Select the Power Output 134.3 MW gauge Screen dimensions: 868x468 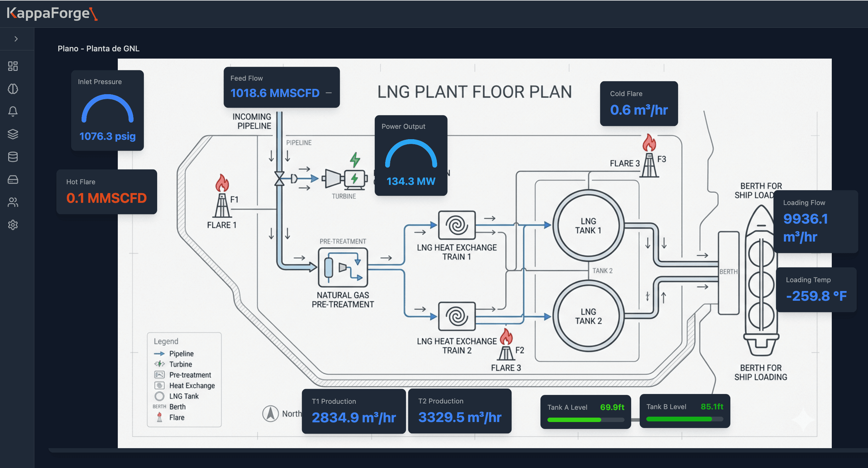pos(411,156)
